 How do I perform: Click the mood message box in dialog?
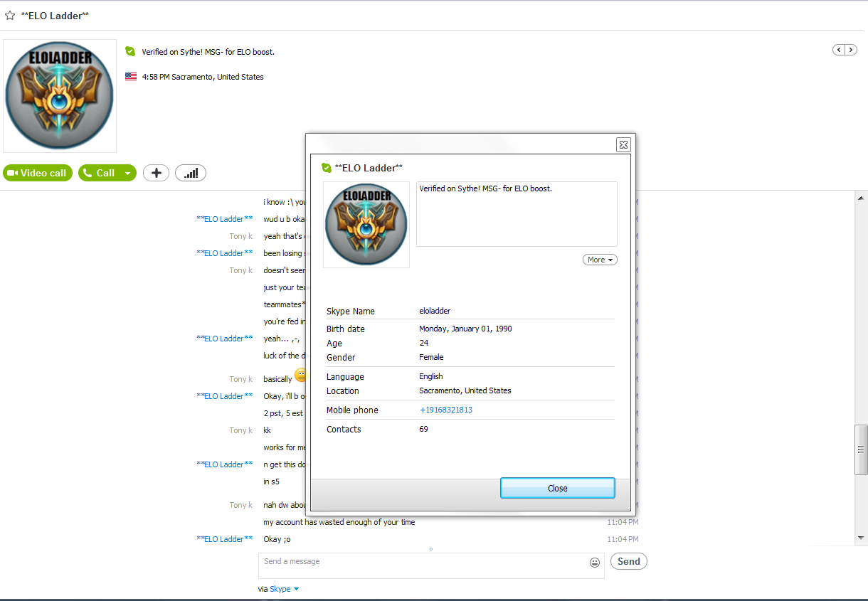517,214
